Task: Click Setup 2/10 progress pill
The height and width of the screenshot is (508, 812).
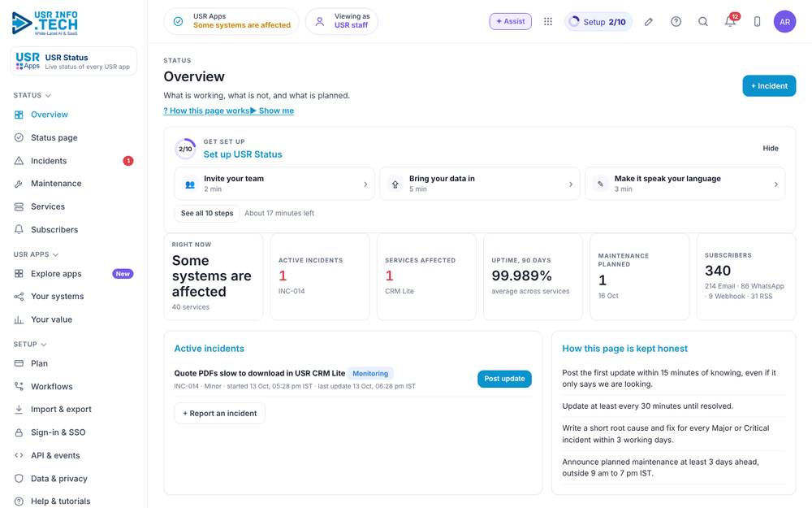Action: pos(598,21)
